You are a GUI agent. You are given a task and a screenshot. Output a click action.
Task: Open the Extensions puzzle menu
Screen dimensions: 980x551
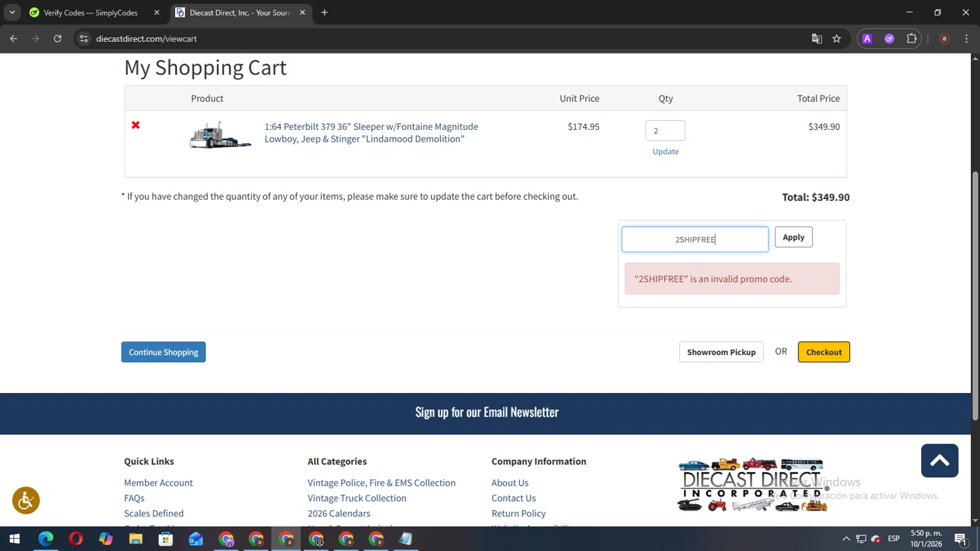click(x=911, y=39)
